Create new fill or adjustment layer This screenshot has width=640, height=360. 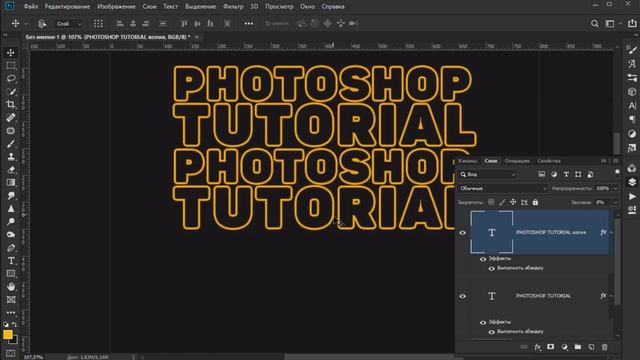tap(564, 347)
